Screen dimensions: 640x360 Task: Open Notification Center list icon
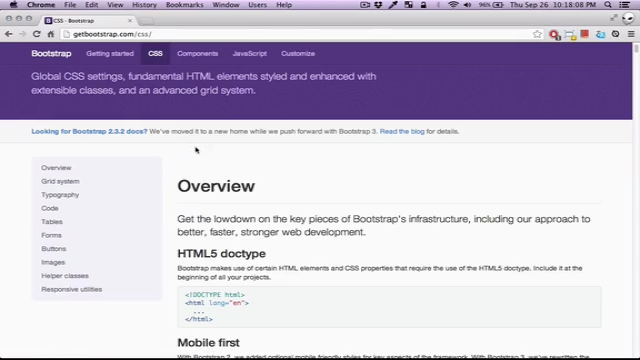[x=624, y=5]
